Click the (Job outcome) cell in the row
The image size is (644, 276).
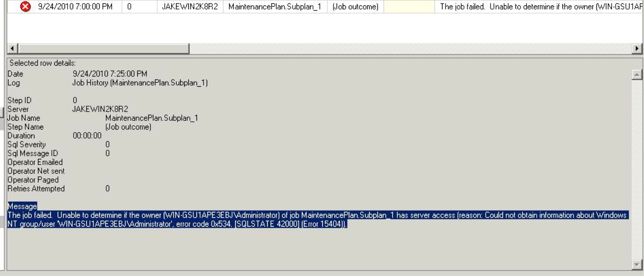(x=355, y=7)
